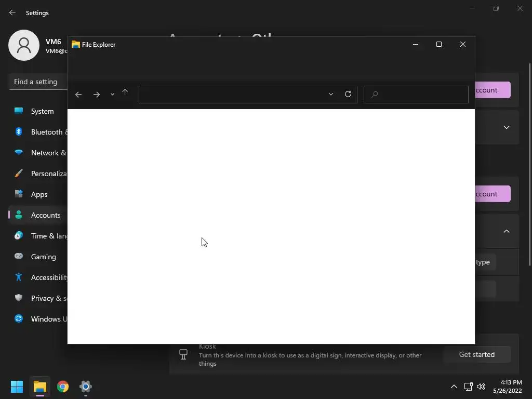Open Privacy & security settings
The width and height of the screenshot is (532, 399).
click(x=37, y=298)
